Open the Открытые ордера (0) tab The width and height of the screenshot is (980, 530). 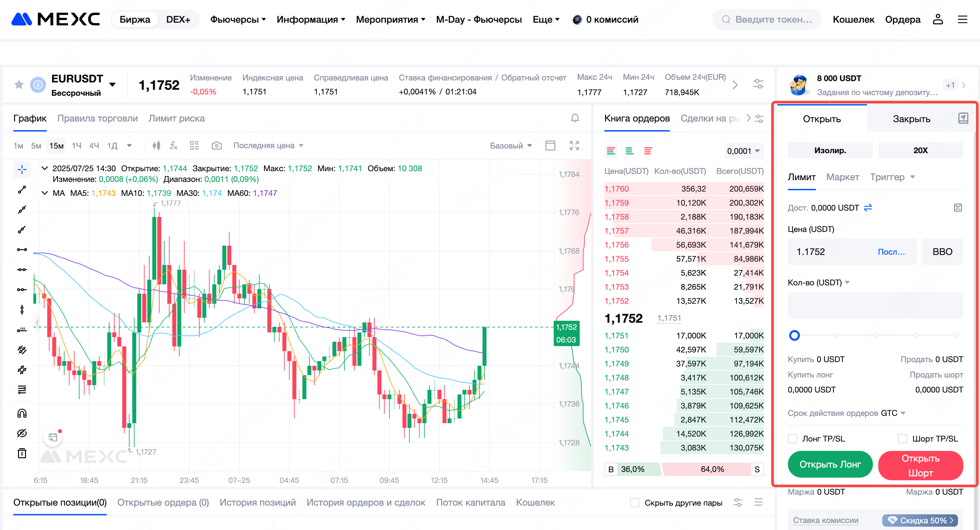(163, 503)
